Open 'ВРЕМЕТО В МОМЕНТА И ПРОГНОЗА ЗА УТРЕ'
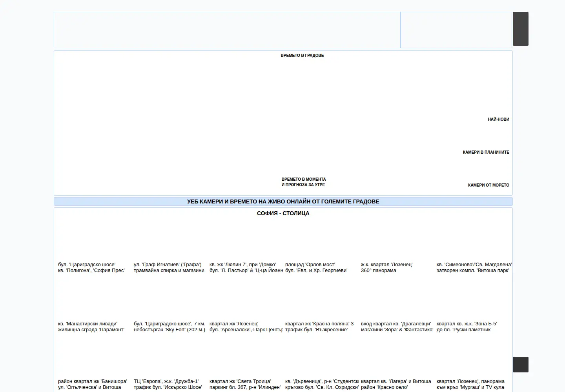565x392 pixels. tap(303, 182)
